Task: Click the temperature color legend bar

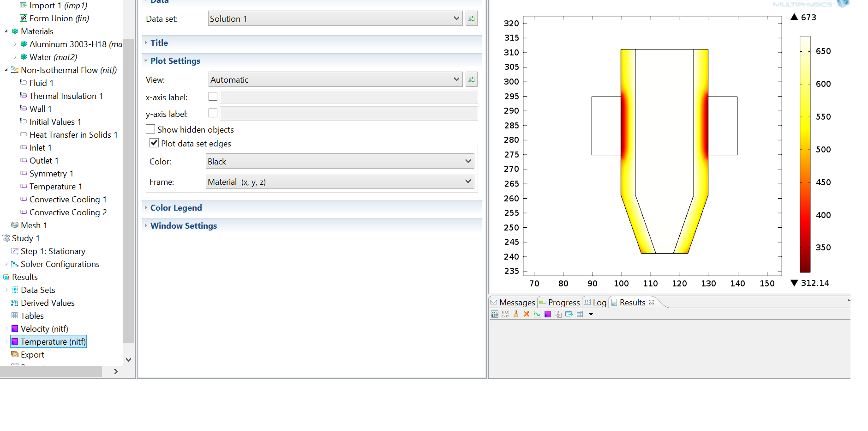Action: [x=805, y=154]
